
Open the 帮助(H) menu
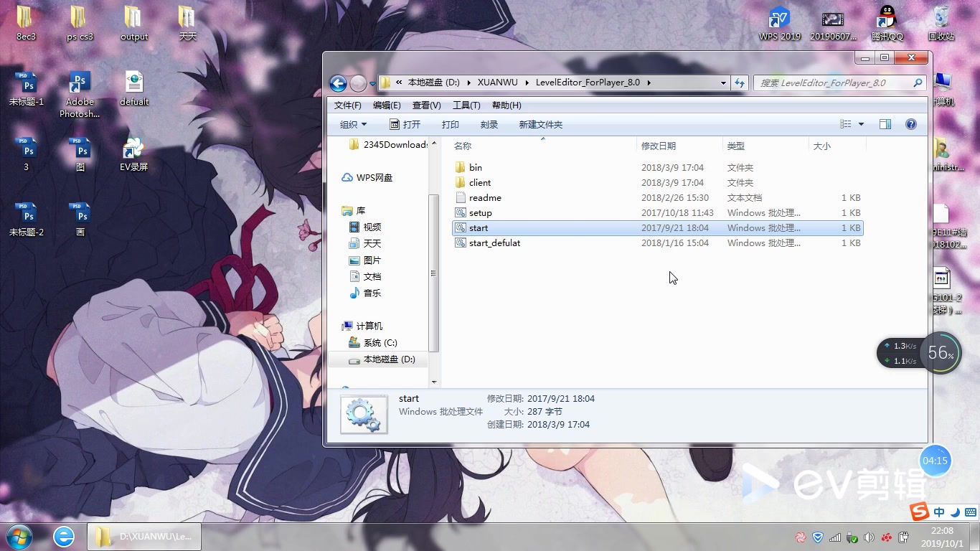click(507, 105)
